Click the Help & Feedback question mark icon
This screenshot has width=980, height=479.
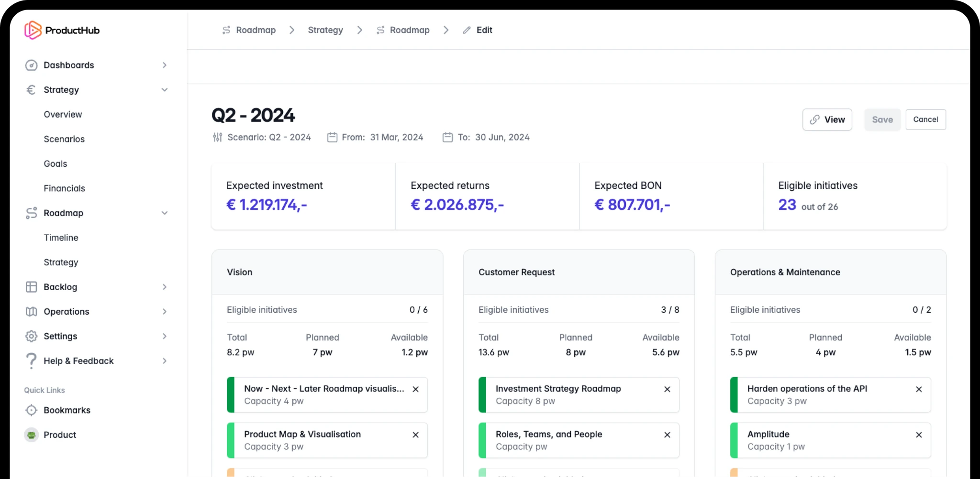tap(31, 361)
